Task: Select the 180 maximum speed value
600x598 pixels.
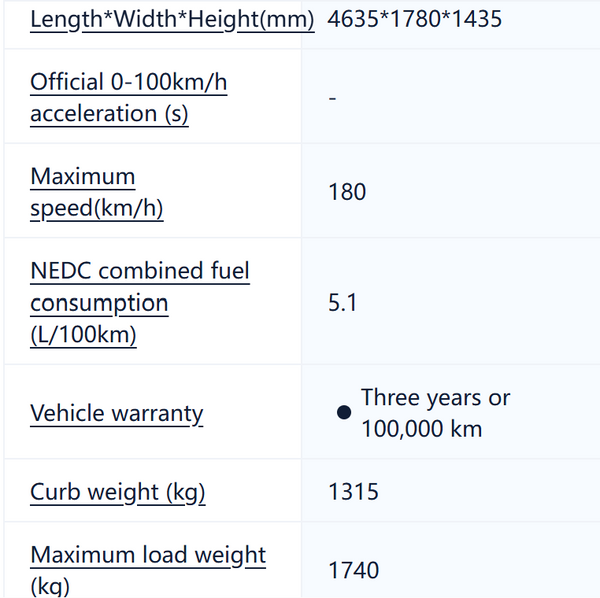Action: [347, 192]
